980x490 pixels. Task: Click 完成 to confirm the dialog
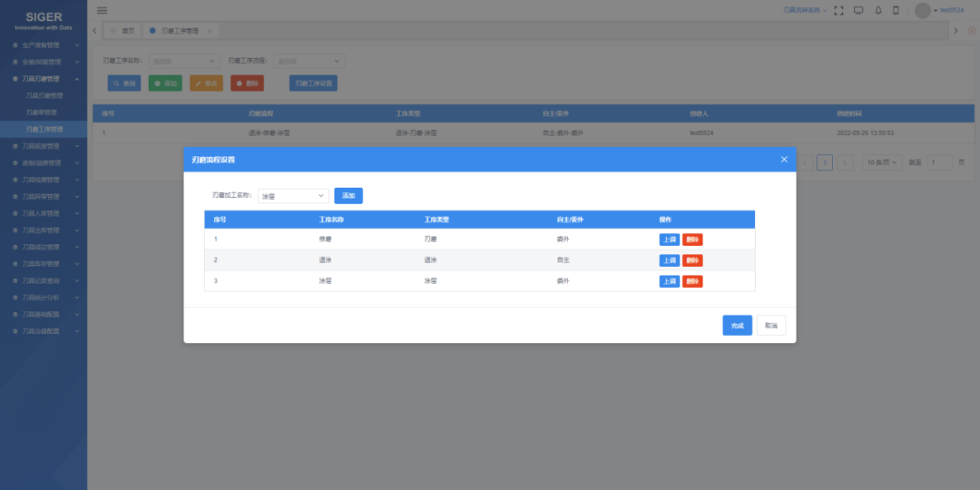[x=737, y=326]
